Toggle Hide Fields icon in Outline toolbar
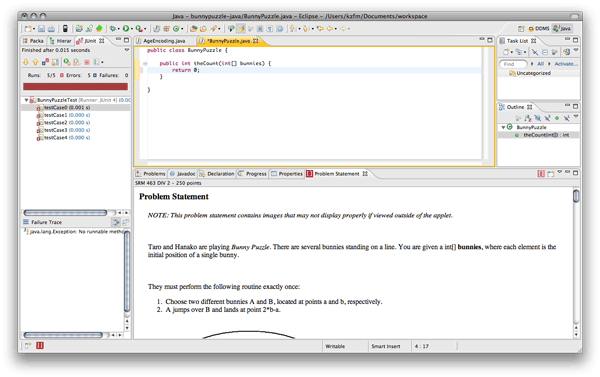The width and height of the screenshot is (600, 377). pyautogui.click(x=538, y=118)
